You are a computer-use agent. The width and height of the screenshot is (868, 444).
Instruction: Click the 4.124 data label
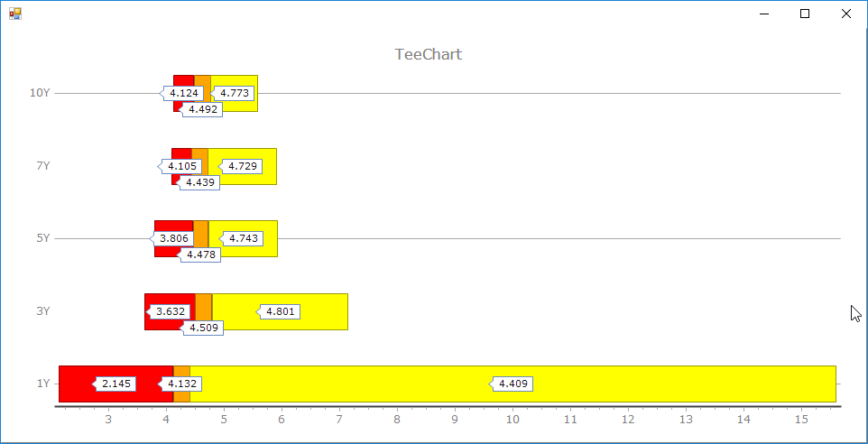[x=184, y=93]
